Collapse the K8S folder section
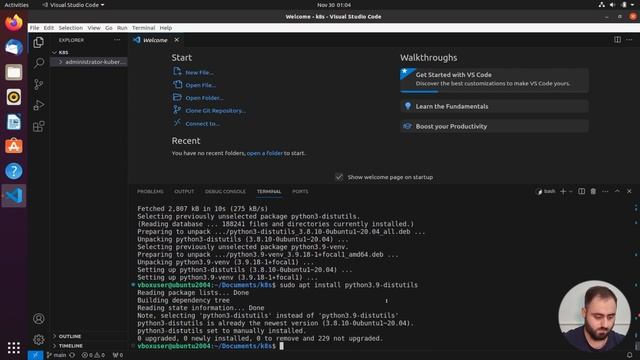 [54, 52]
